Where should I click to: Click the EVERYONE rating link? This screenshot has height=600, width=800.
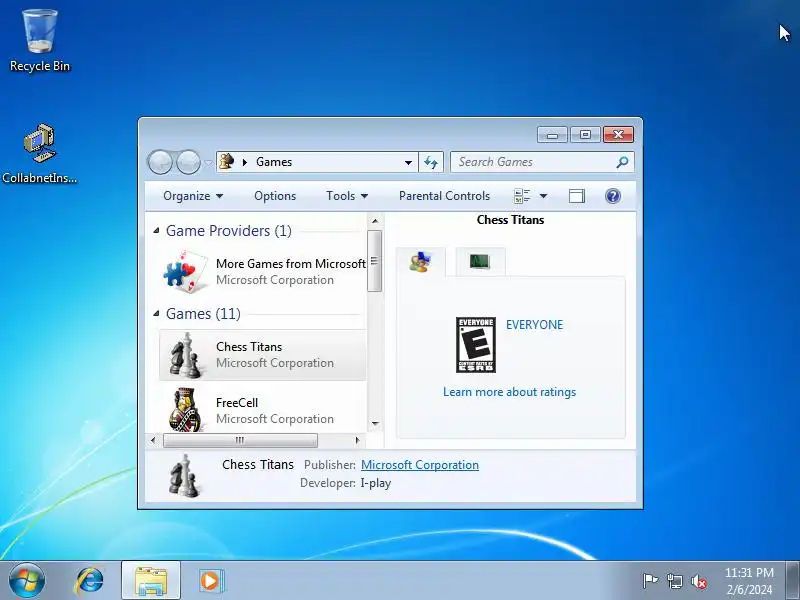pyautogui.click(x=534, y=324)
